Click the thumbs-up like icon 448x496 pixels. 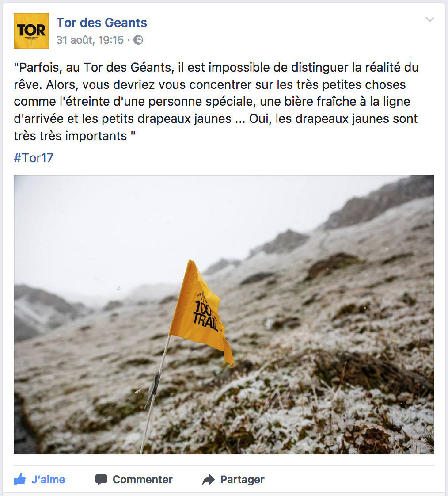pyautogui.click(x=20, y=479)
